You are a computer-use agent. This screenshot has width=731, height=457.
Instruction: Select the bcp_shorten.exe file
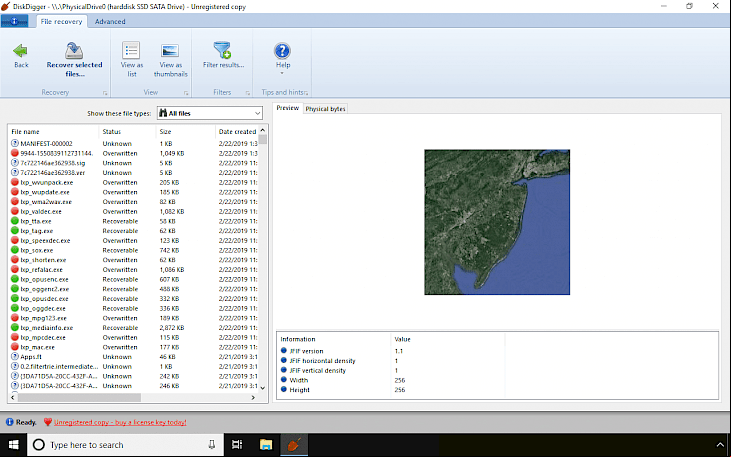tap(43, 260)
